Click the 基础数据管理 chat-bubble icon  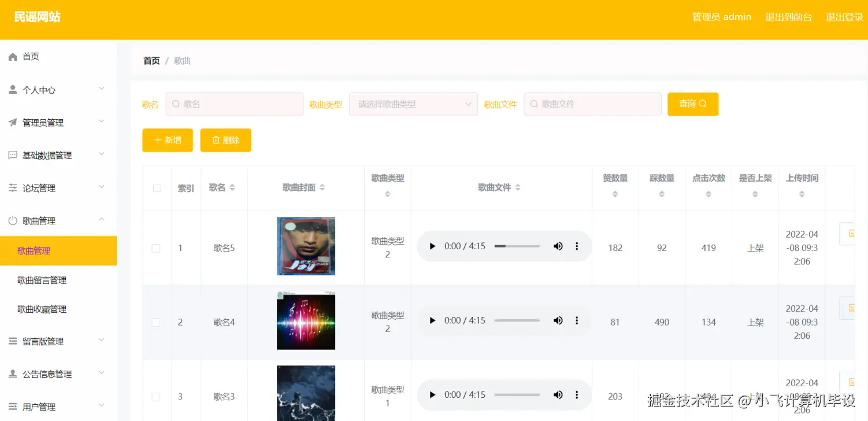[13, 155]
